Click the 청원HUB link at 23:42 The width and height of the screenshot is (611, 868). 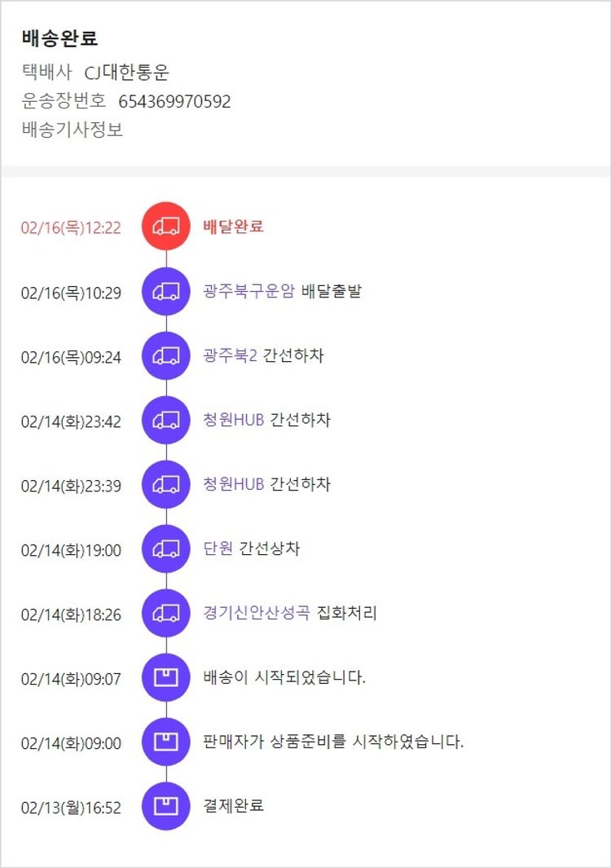point(233,420)
